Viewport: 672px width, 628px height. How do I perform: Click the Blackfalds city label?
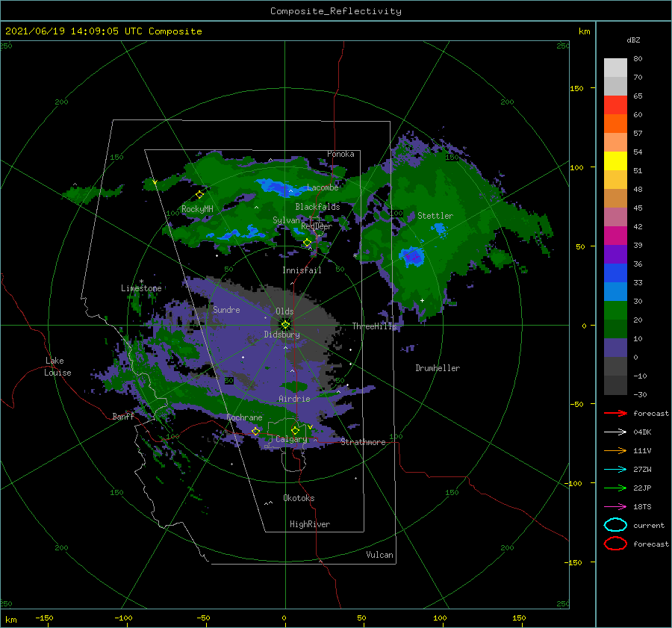[x=317, y=207]
